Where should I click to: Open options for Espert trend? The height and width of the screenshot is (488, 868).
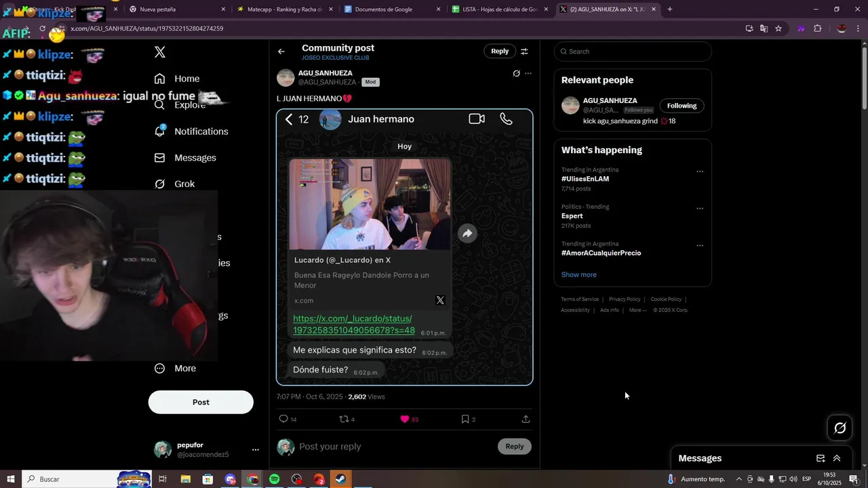click(700, 209)
